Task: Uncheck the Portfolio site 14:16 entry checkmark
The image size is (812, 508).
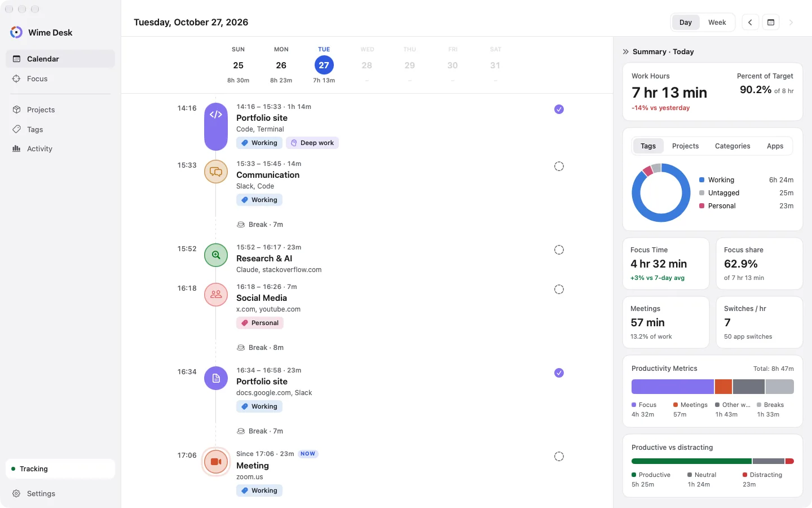Action: click(559, 110)
